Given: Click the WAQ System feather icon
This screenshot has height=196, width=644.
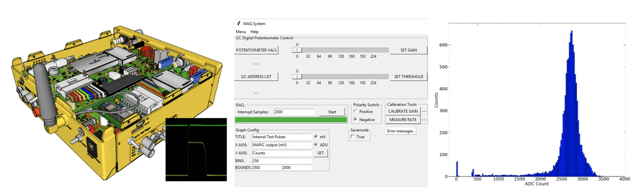Looking at the screenshot, I should click(x=239, y=23).
